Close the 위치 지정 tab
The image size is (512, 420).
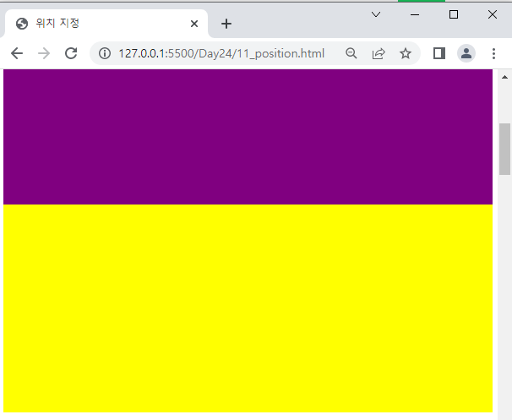tap(194, 24)
